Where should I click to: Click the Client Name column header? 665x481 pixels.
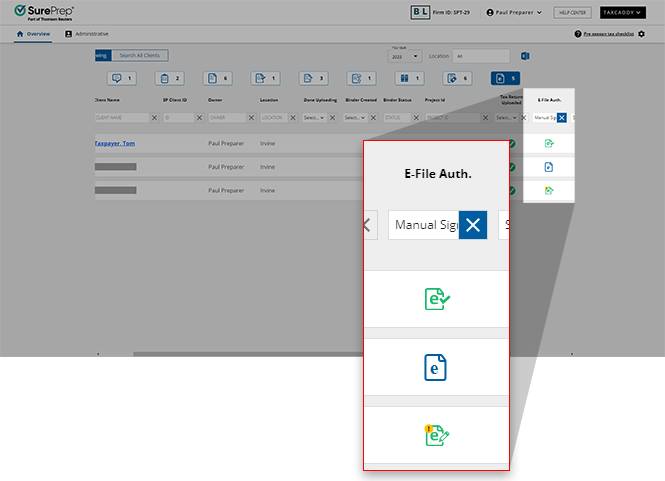click(107, 100)
